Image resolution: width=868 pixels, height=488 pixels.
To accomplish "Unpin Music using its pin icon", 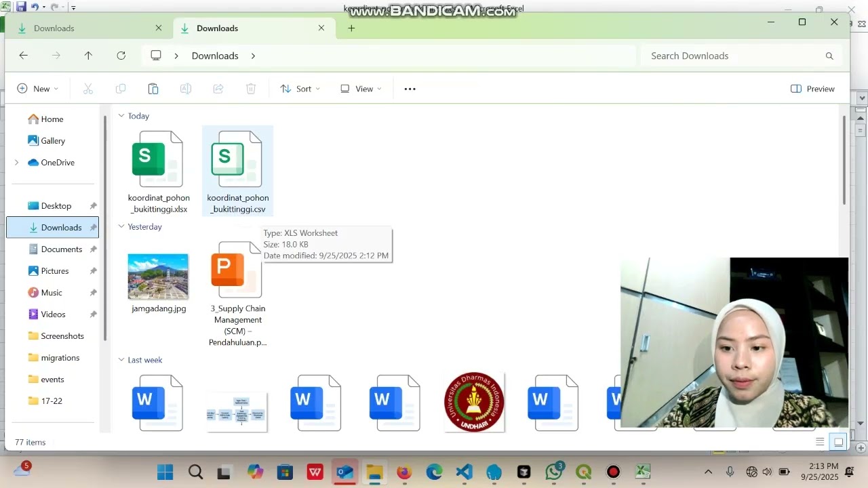I will [94, 293].
